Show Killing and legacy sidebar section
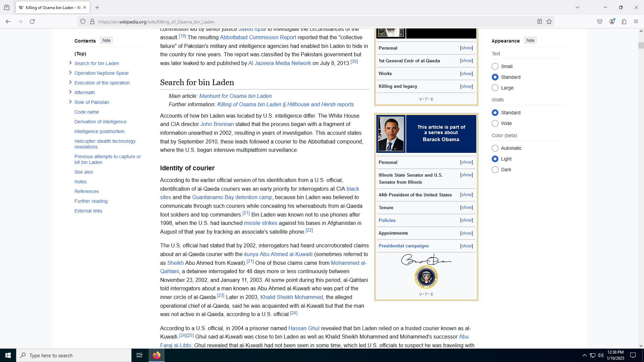 467,86
